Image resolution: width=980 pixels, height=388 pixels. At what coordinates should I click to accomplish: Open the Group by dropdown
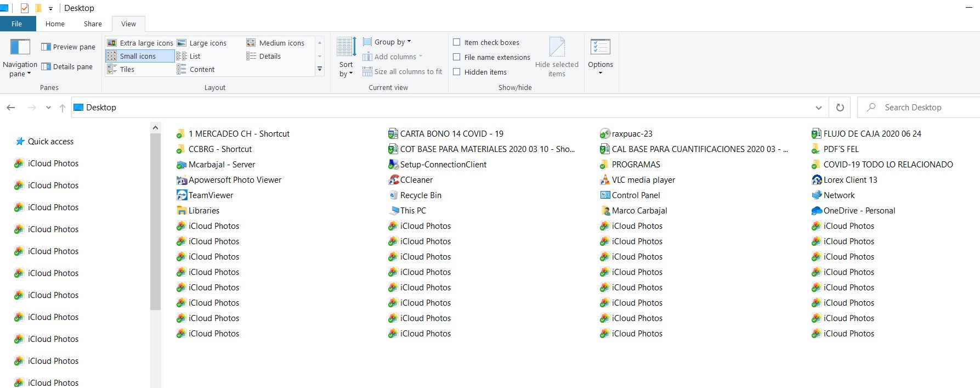pyautogui.click(x=387, y=42)
